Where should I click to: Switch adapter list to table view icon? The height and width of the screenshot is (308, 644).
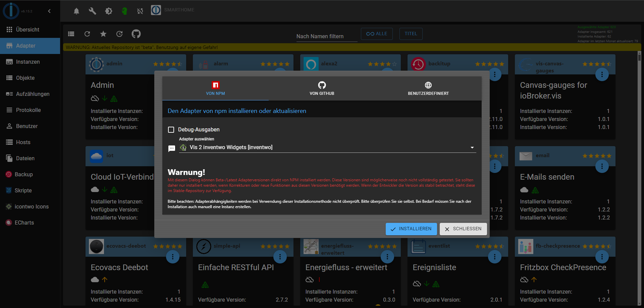71,34
